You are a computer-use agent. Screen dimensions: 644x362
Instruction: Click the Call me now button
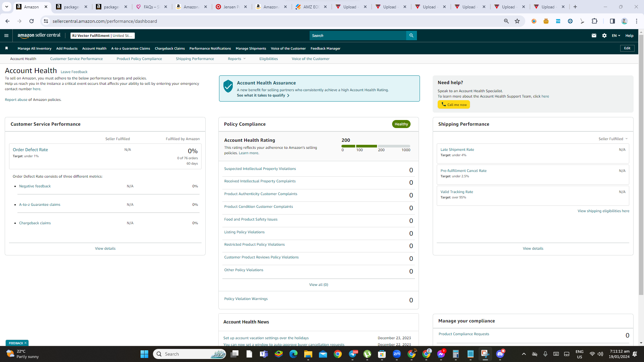(454, 105)
